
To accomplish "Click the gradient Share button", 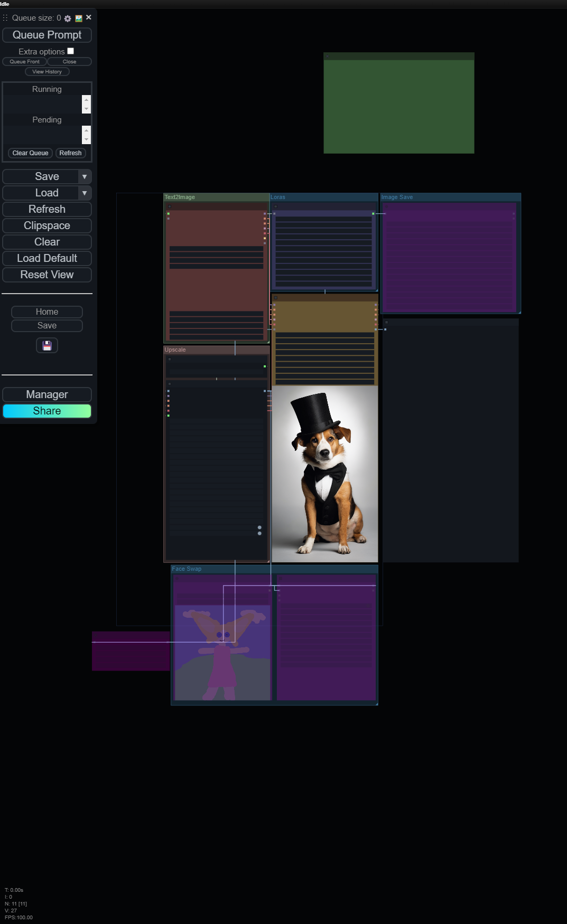I will 47,411.
